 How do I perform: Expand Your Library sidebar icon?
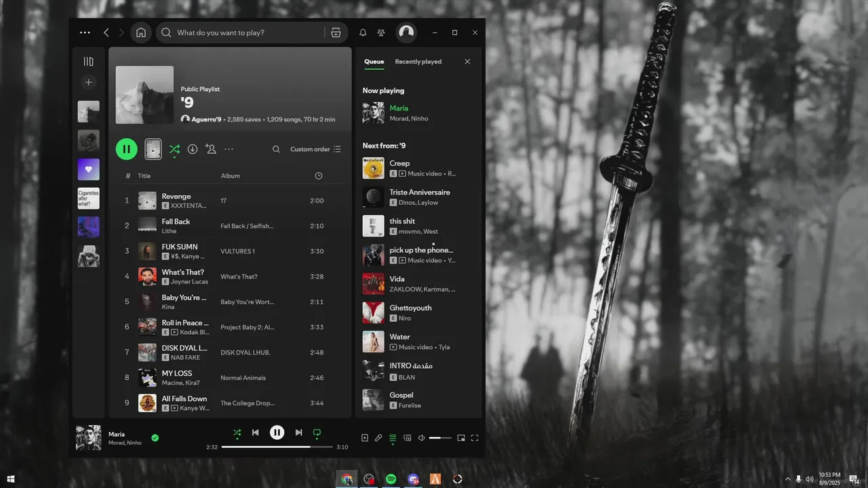click(88, 62)
